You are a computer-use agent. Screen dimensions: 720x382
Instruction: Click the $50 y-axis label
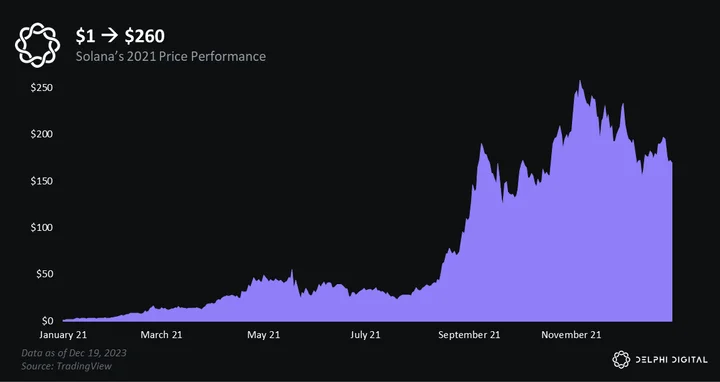pos(44,274)
